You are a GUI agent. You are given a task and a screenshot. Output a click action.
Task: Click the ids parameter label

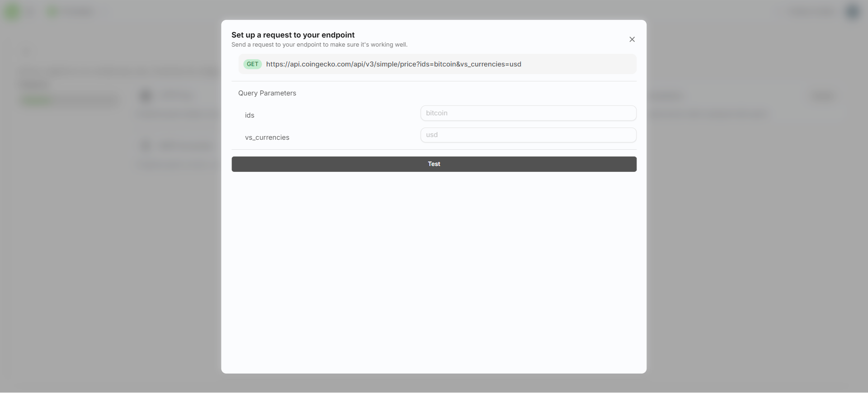[x=250, y=115]
